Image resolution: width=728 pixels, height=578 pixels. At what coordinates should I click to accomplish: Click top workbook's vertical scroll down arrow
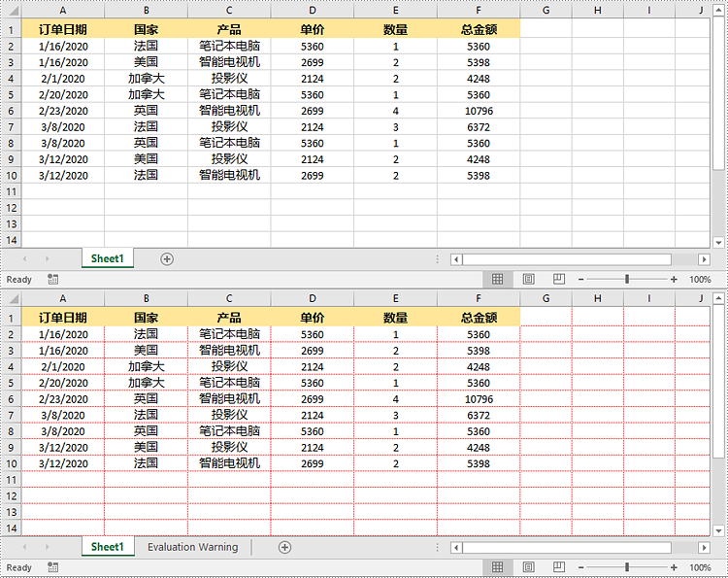tap(718, 242)
